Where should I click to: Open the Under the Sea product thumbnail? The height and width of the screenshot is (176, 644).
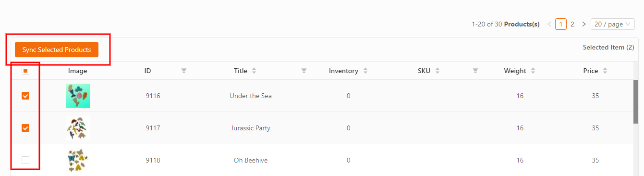(78, 96)
